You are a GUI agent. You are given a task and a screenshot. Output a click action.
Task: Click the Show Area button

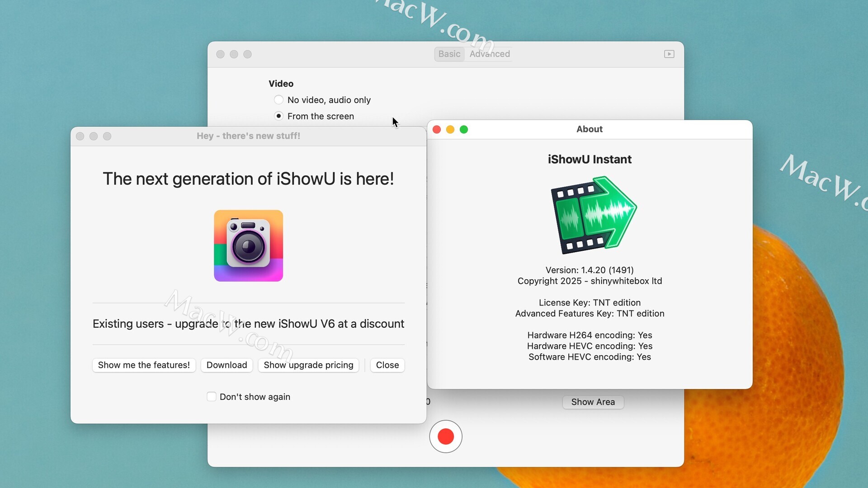coord(593,402)
